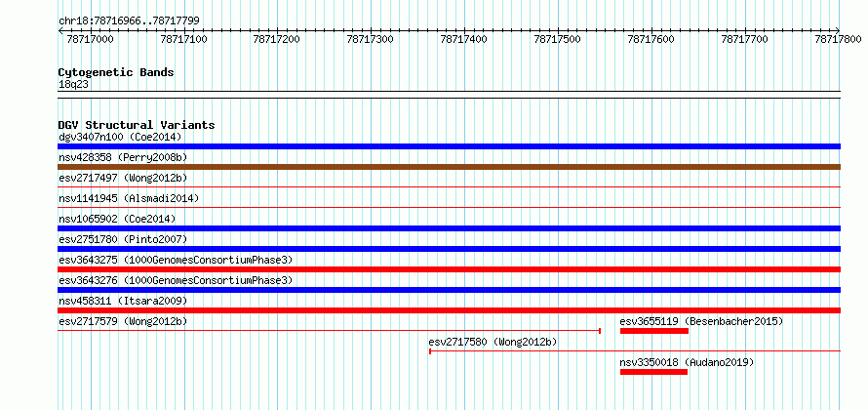Click the brown nsv428358 variant bar
The height and width of the screenshot is (410, 868).
click(x=449, y=167)
